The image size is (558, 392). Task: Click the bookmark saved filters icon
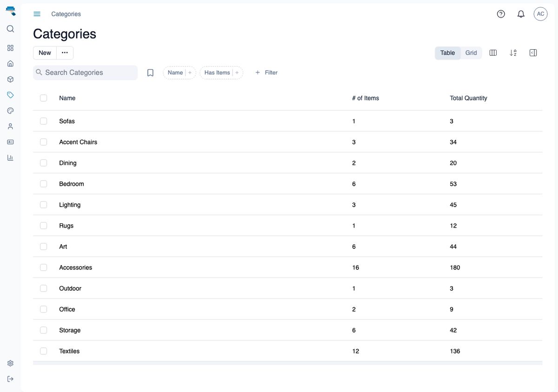150,73
